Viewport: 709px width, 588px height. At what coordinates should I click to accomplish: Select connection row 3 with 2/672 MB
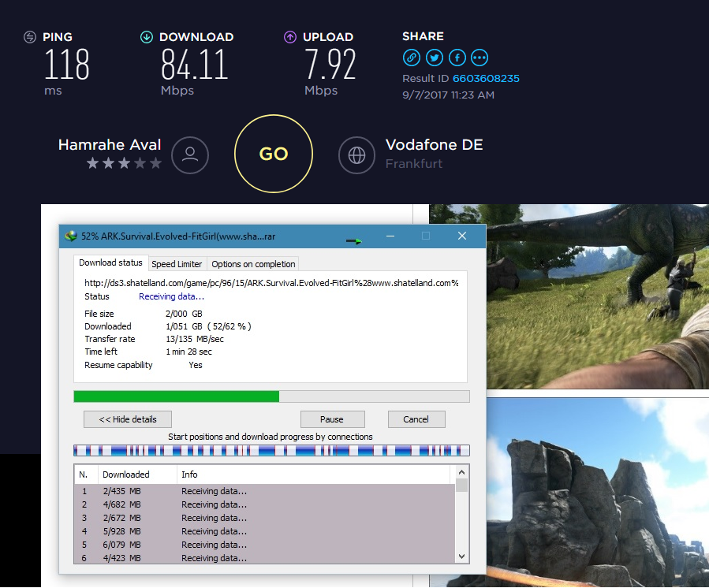tap(264, 518)
